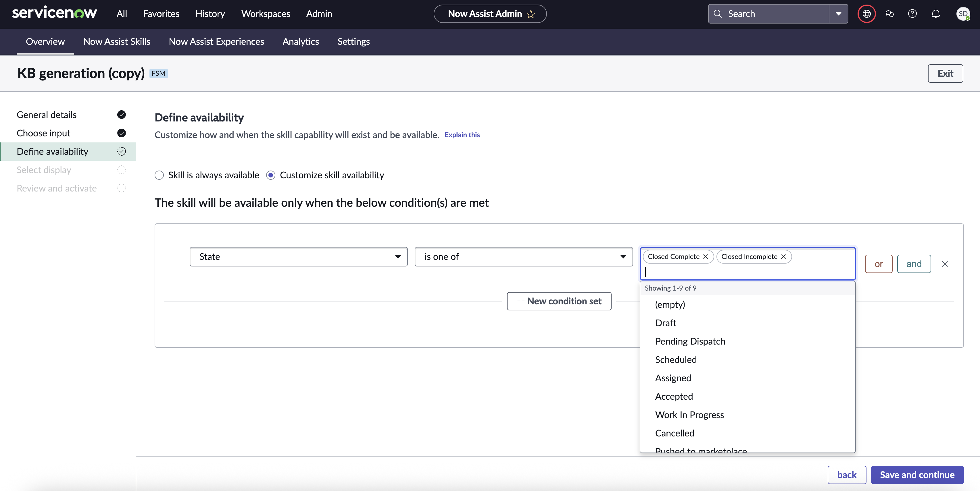This screenshot has height=491, width=980.
Task: Open the All menu
Action: click(122, 14)
